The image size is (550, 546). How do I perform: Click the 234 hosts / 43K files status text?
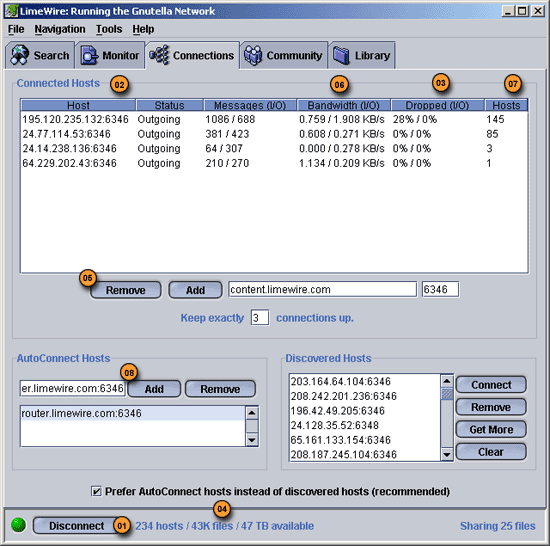[224, 526]
